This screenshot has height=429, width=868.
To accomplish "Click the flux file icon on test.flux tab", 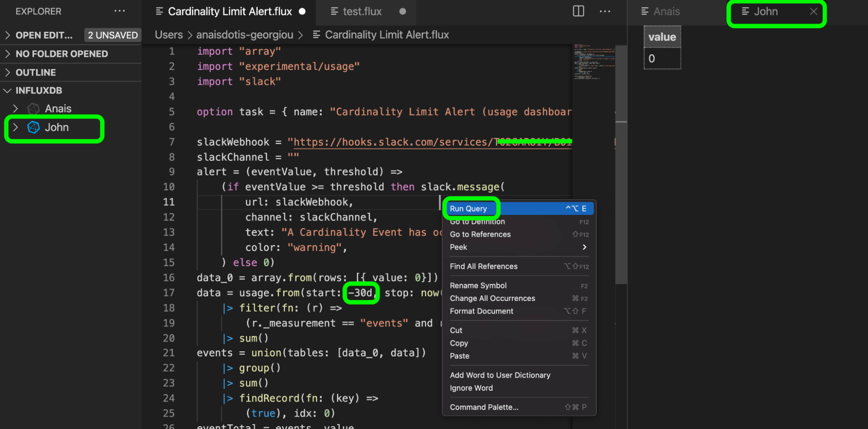I will click(334, 11).
